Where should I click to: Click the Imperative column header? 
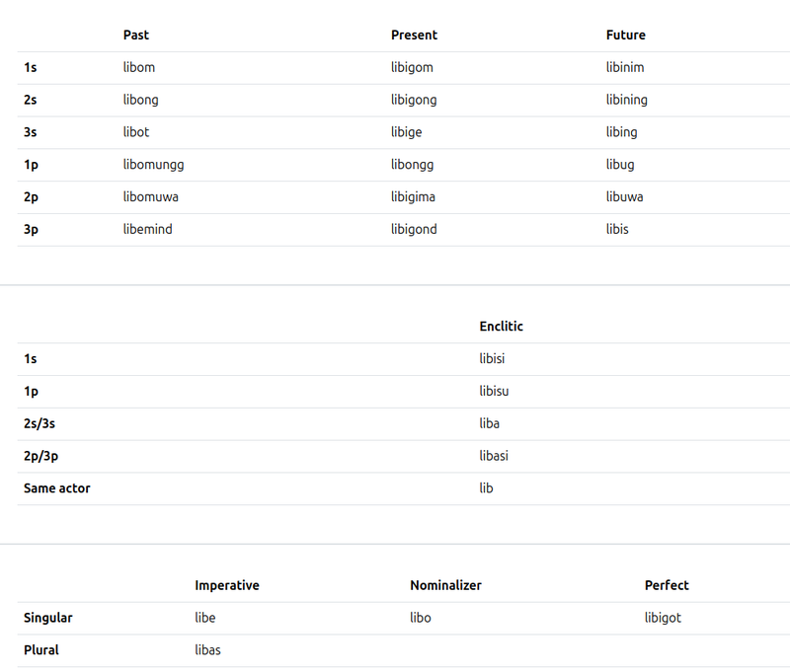[x=227, y=586]
